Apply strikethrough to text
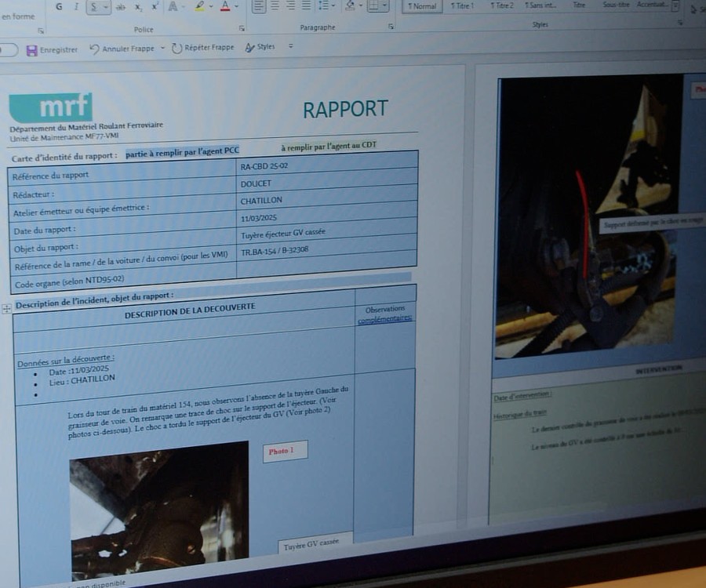The height and width of the screenshot is (588, 706). (120, 6)
